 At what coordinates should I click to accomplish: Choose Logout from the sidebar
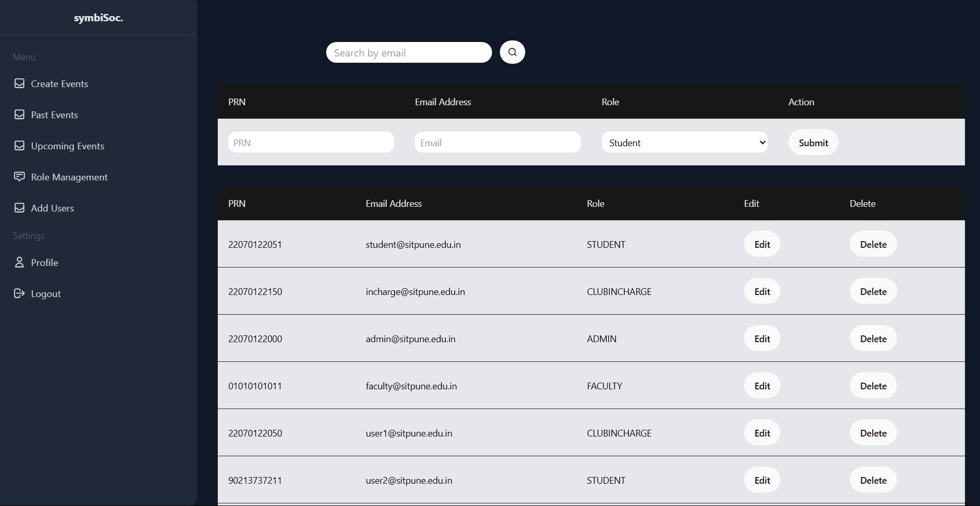pos(46,294)
